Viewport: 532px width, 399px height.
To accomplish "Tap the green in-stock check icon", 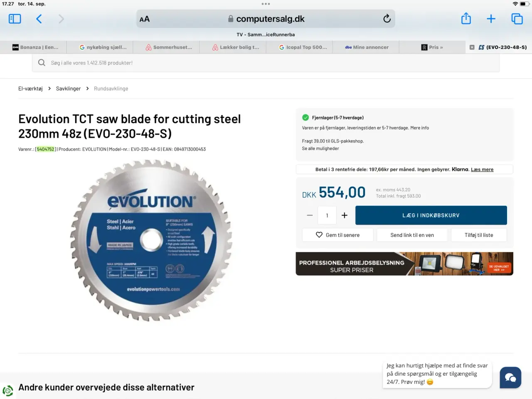I will click(305, 118).
